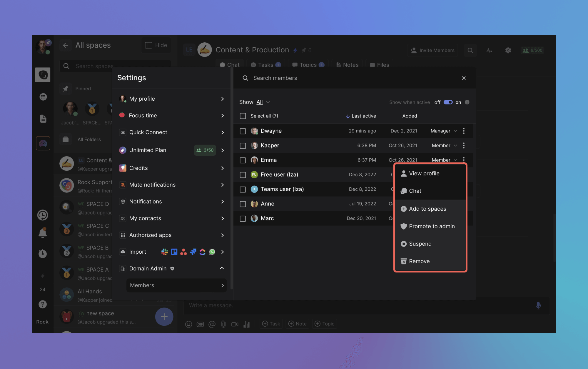Click the Invite Members button

432,50
